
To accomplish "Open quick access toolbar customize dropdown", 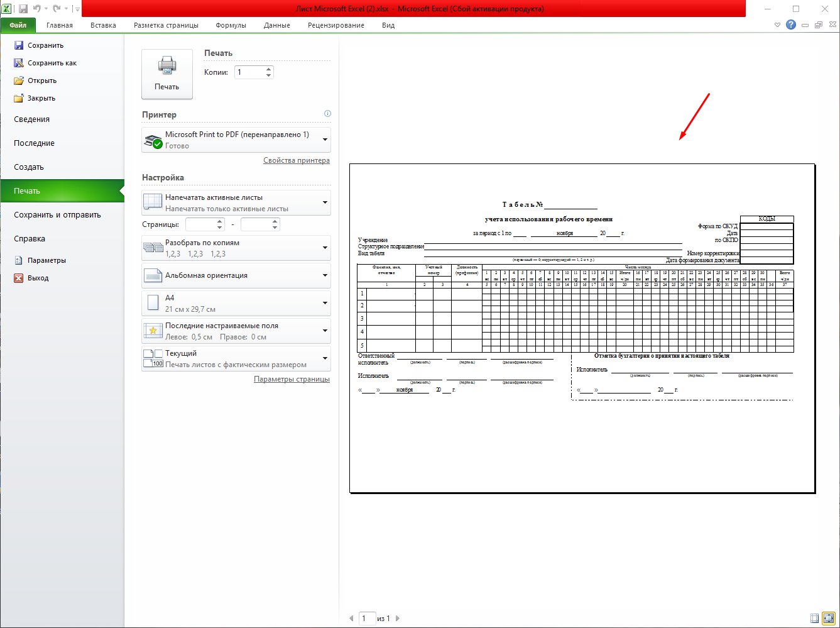I will coord(77,9).
